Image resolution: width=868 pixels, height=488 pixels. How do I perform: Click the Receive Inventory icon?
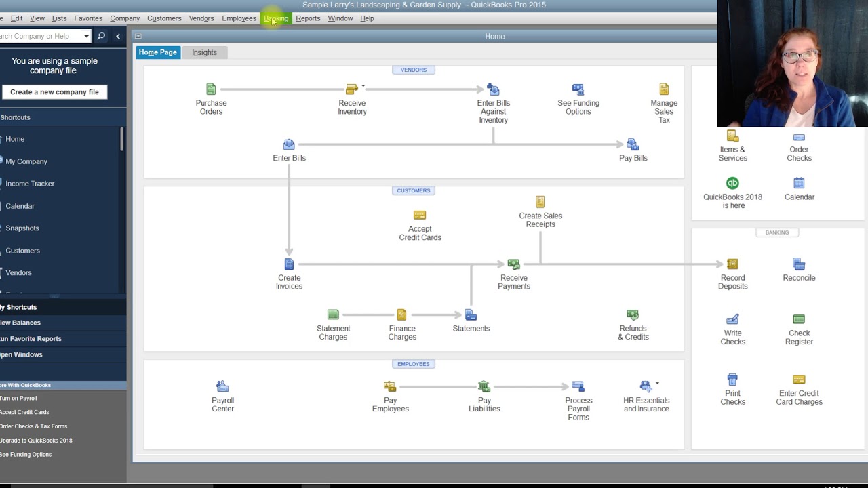click(351, 89)
